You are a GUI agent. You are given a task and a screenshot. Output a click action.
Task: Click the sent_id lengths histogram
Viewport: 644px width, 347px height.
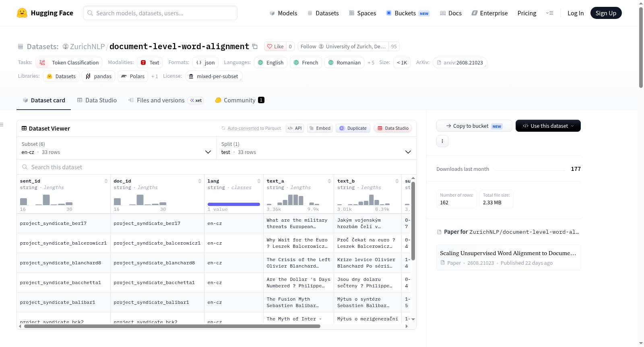pyautogui.click(x=46, y=200)
